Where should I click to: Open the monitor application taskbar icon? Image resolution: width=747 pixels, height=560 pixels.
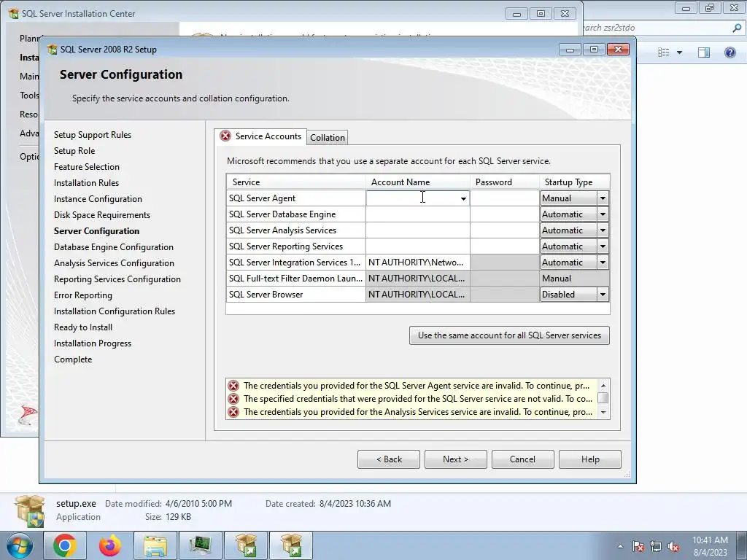pyautogui.click(x=201, y=545)
